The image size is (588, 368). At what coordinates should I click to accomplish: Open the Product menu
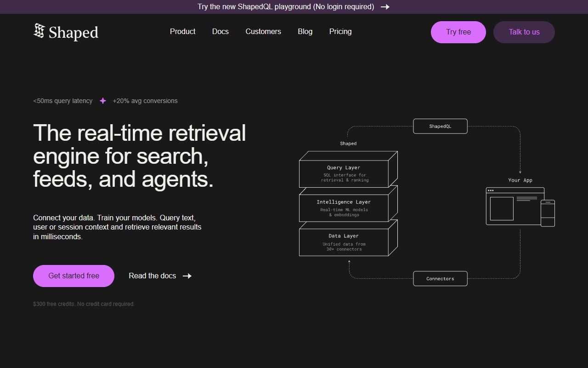click(x=182, y=31)
